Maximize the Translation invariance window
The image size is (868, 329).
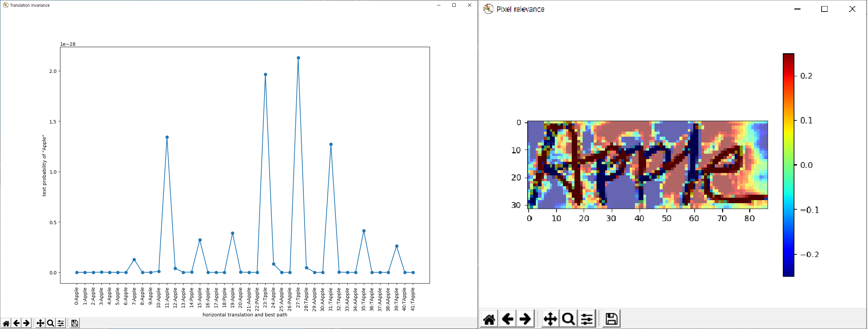(454, 5)
